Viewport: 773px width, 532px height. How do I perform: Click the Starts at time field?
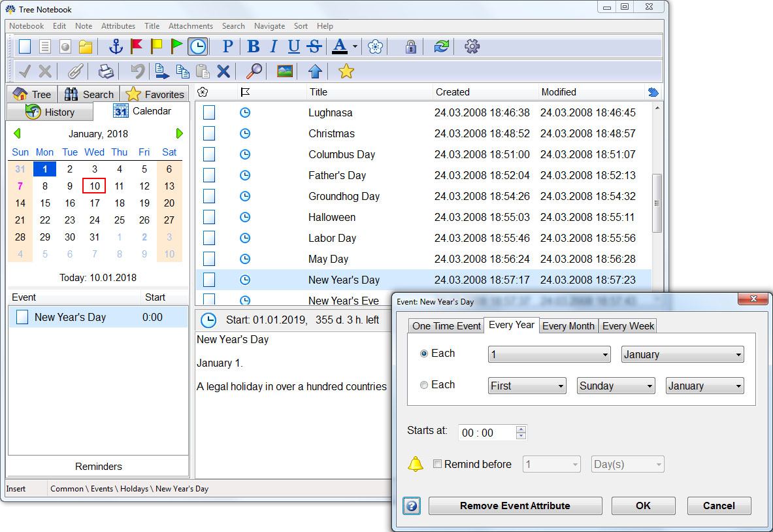493,433
